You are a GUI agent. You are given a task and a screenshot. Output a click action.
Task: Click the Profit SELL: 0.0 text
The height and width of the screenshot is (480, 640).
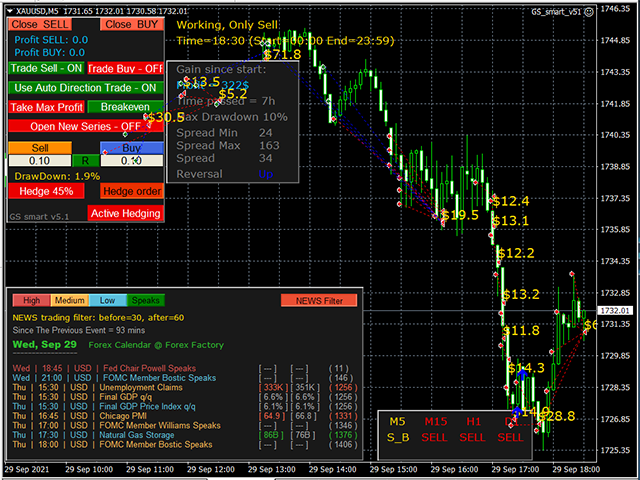pyautogui.click(x=51, y=40)
